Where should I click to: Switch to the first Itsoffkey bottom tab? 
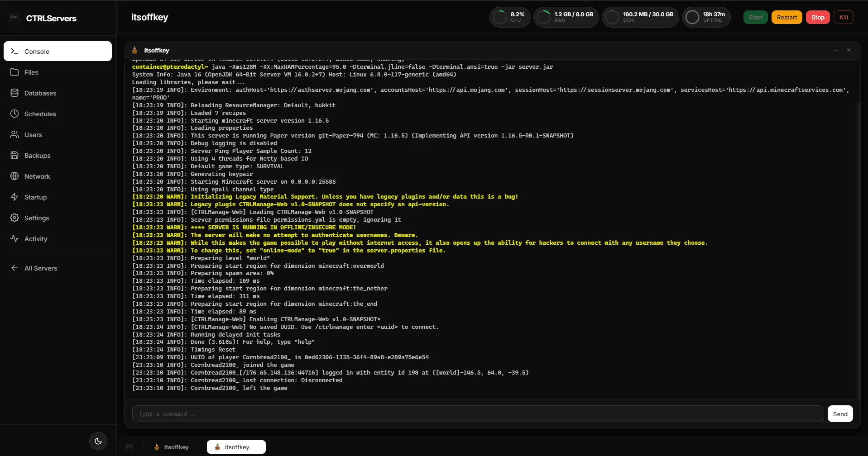coord(171,447)
